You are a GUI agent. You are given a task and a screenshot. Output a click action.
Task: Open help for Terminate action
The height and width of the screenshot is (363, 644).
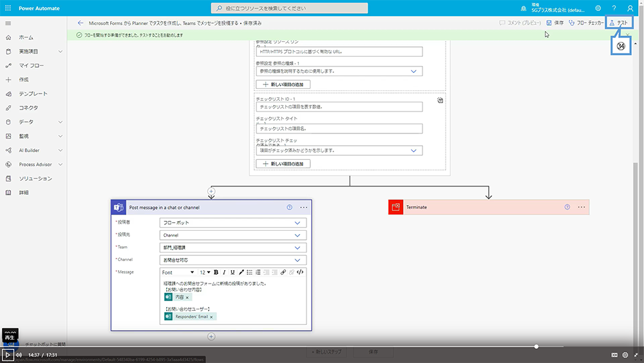pyautogui.click(x=567, y=207)
